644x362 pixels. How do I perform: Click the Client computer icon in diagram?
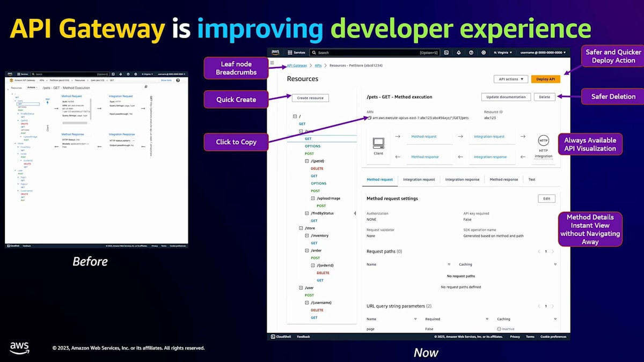click(x=378, y=143)
